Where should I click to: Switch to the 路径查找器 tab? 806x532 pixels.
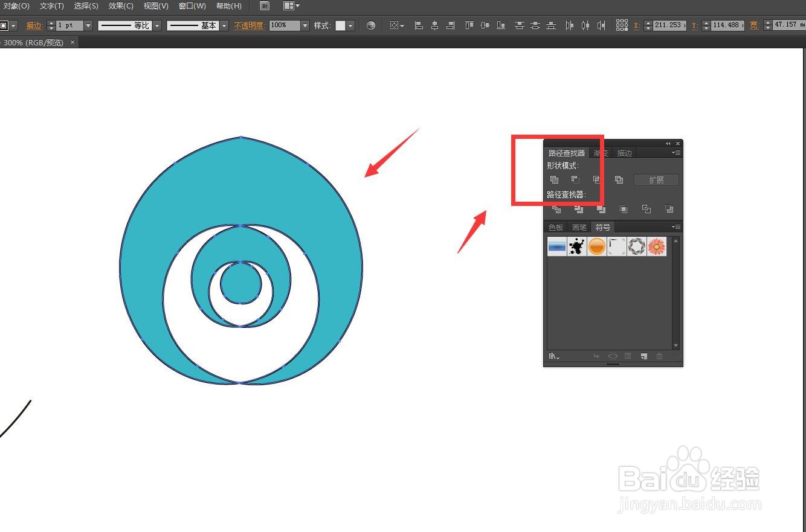click(x=567, y=153)
